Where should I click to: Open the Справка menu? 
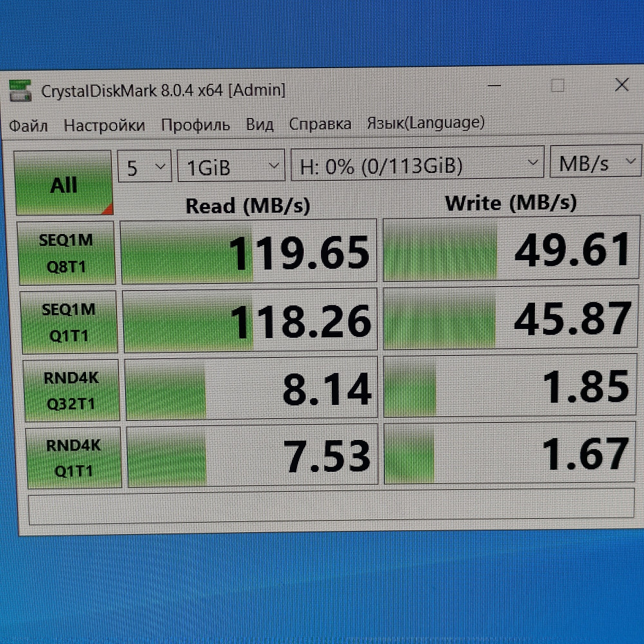(320, 124)
